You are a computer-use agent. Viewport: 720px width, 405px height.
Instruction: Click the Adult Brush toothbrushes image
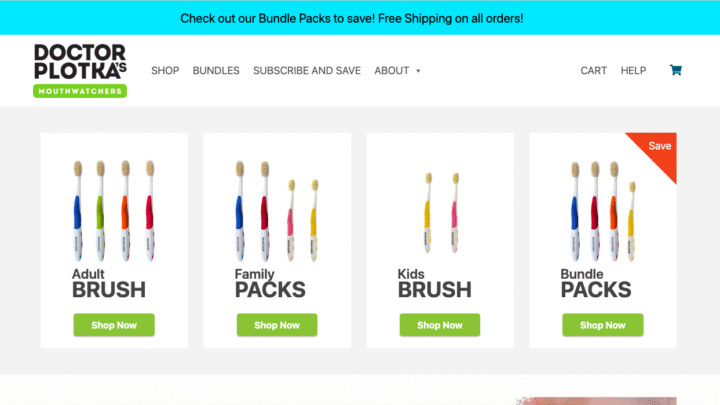coord(114,207)
